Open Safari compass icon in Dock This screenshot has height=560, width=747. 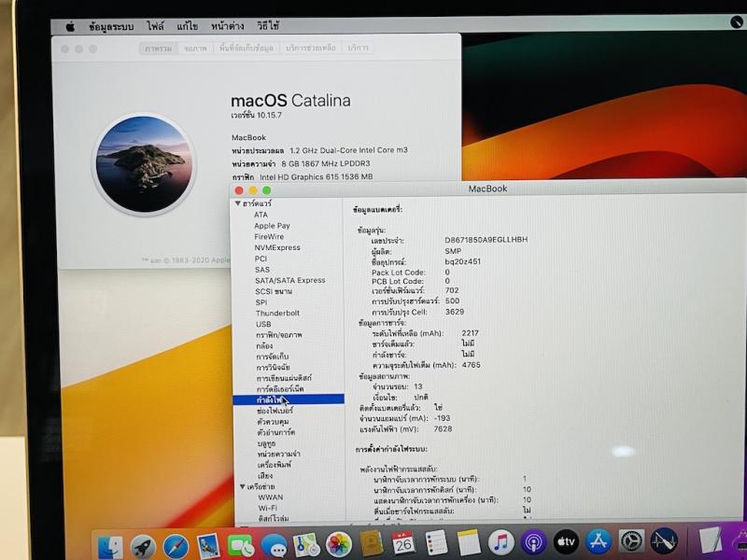coord(176,546)
